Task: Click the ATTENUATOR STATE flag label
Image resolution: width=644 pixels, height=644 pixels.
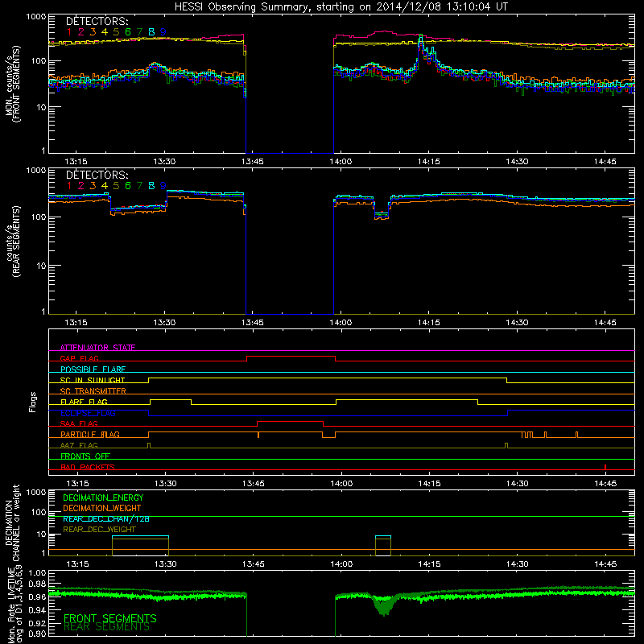Action: tap(97, 348)
